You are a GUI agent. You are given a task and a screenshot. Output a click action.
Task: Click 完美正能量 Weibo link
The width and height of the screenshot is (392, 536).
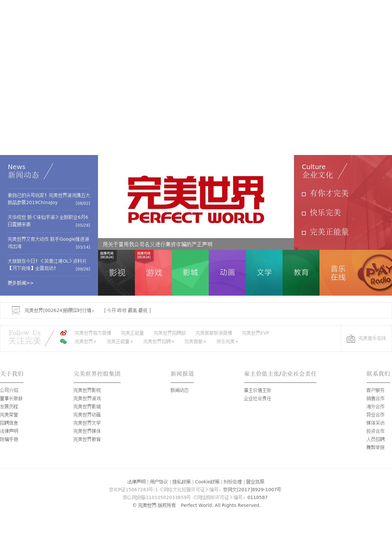132,333
